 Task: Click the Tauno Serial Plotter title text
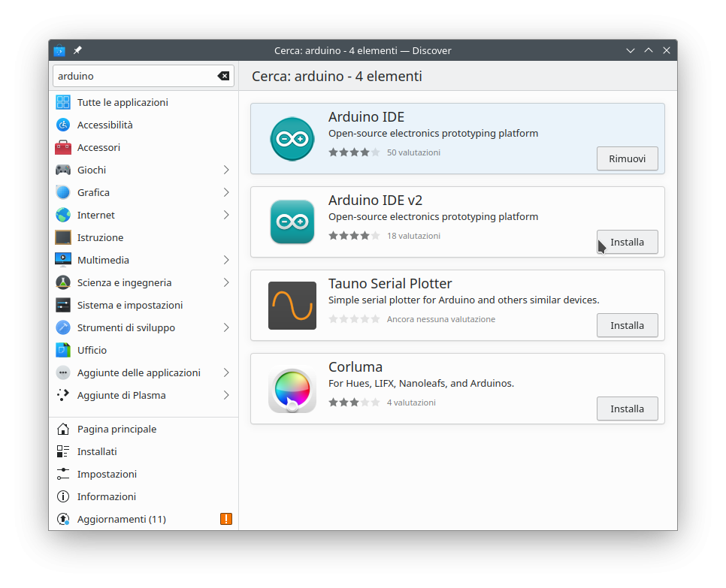point(390,284)
